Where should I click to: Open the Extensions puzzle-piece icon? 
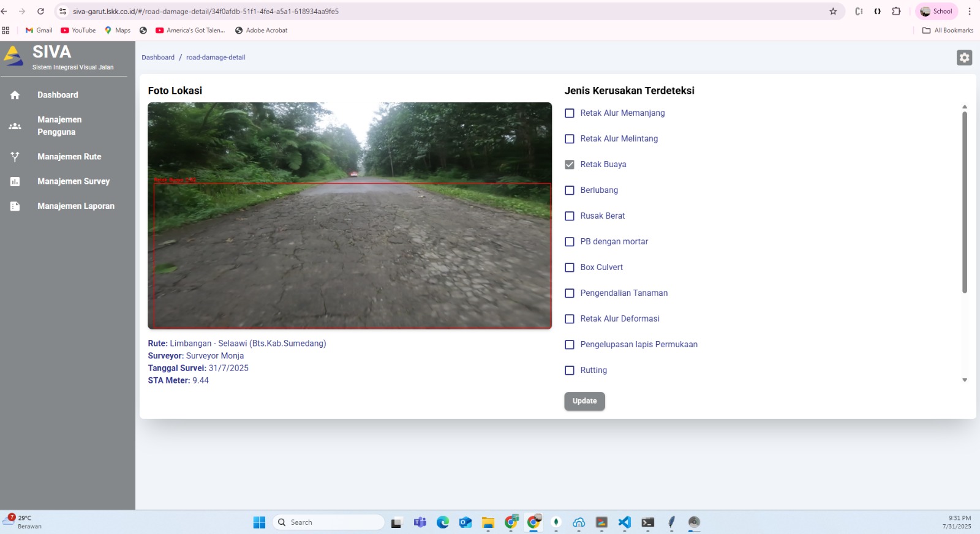(896, 11)
